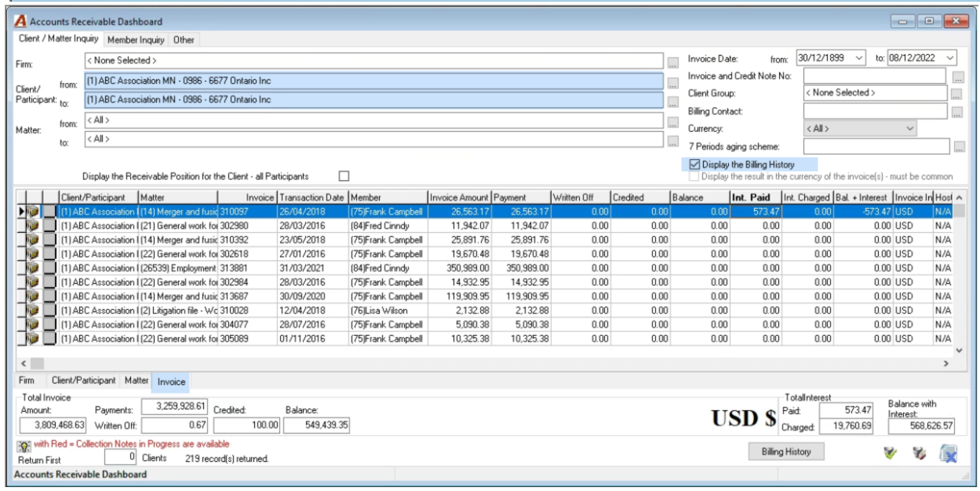Click the Invoice and Credit Note No field
This screenshot has height=491, width=980.
pos(875,76)
